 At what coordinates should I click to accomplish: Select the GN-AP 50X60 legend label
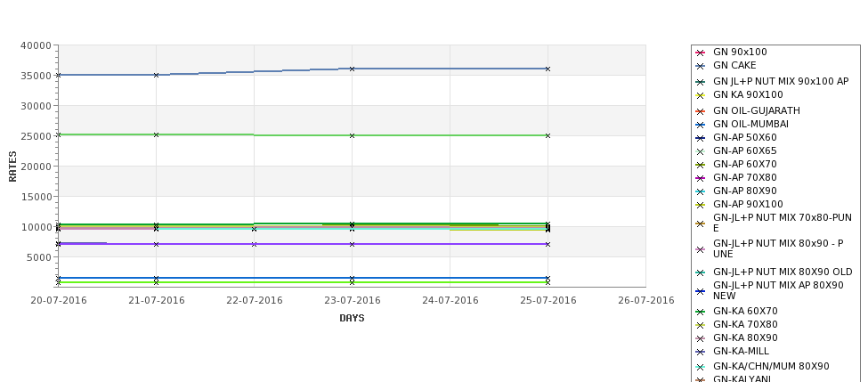click(x=744, y=137)
